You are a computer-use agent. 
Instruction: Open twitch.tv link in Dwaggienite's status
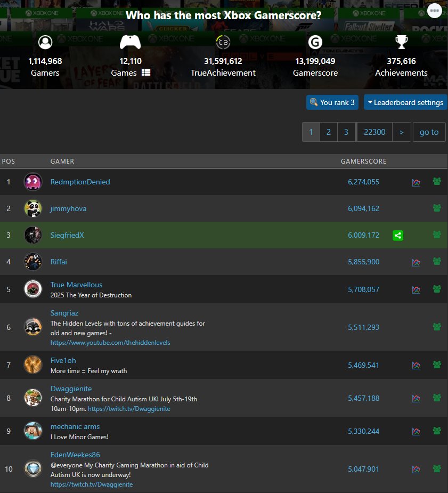tap(129, 409)
